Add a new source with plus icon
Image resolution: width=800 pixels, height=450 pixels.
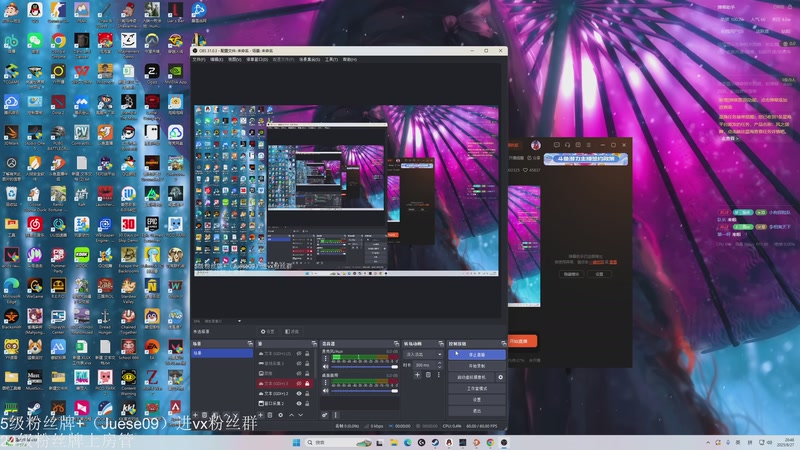tap(261, 415)
